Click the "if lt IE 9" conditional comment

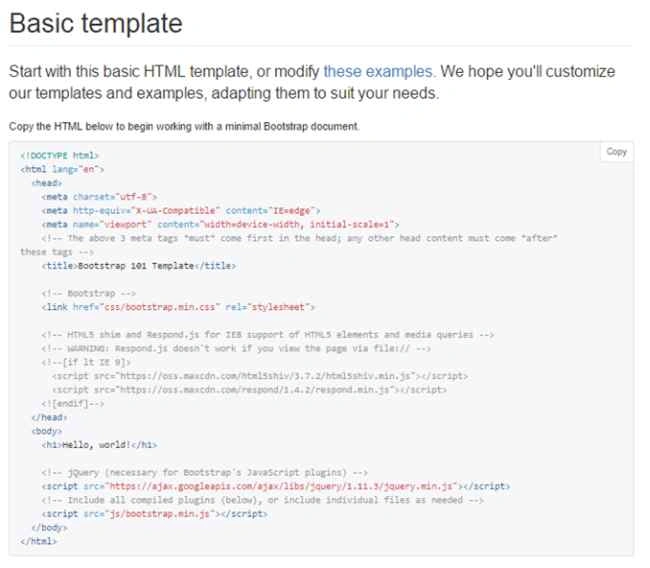[86, 362]
